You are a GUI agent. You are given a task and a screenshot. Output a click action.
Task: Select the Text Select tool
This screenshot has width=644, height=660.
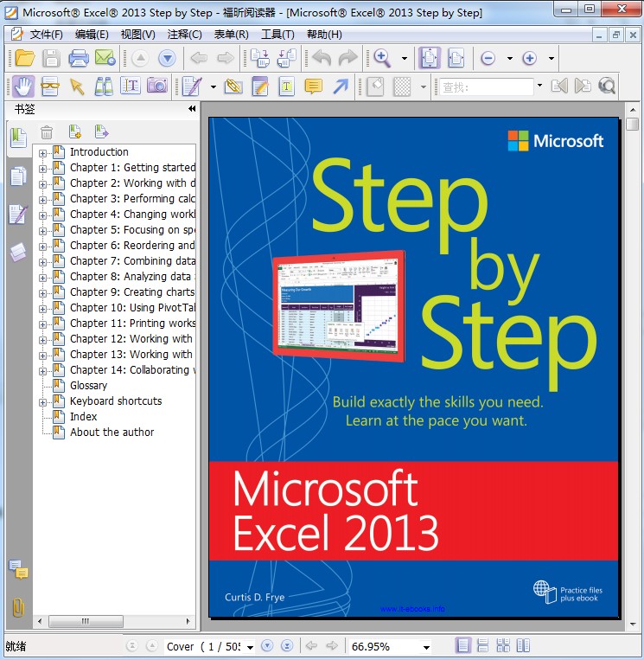pyautogui.click(x=131, y=86)
